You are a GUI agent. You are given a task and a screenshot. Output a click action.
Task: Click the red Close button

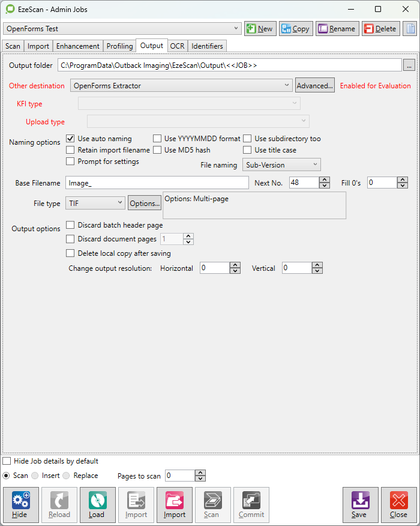[398, 504]
